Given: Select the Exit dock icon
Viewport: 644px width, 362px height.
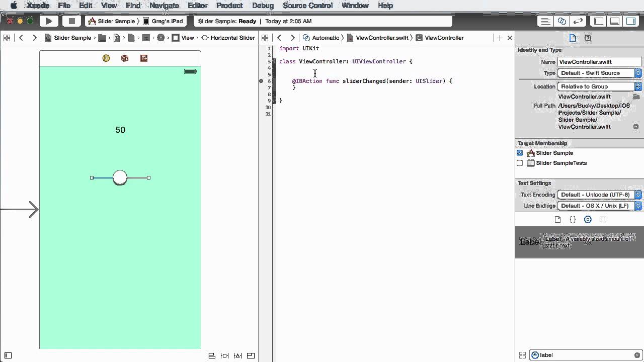Looking at the screenshot, I should pyautogui.click(x=144, y=58).
